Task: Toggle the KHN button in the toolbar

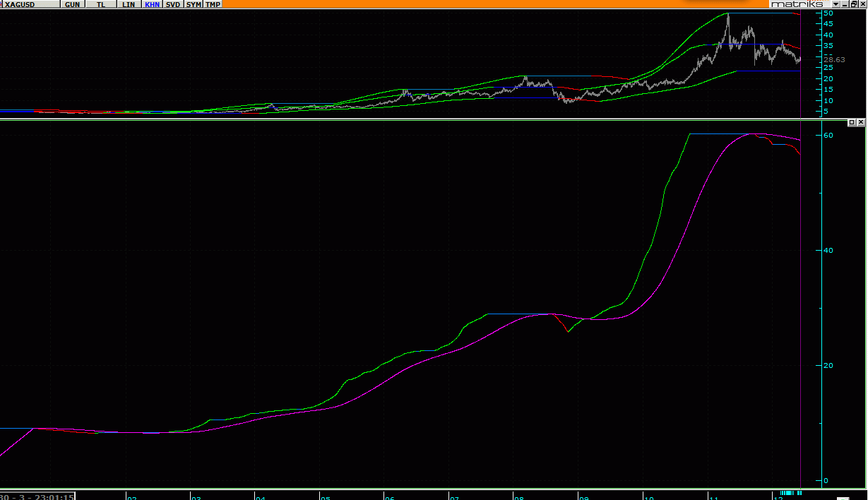Action: pyautogui.click(x=152, y=4)
